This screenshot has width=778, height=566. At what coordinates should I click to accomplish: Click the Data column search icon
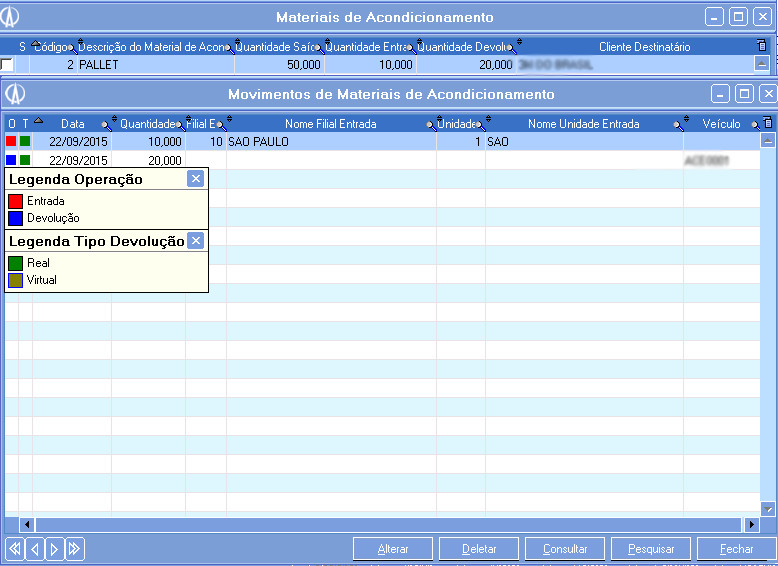[x=108, y=125]
